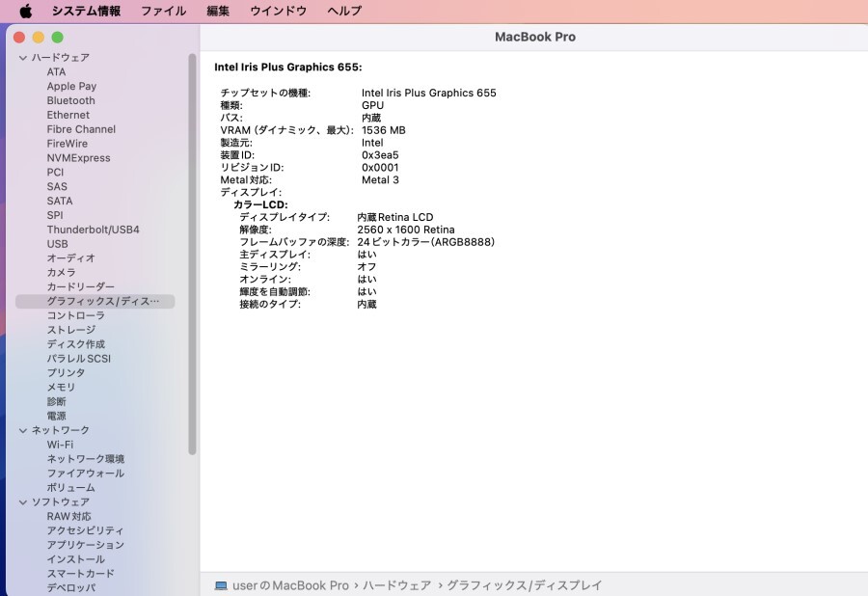This screenshot has width=868, height=596.
Task: Open the Apple menu
Action: 25,11
